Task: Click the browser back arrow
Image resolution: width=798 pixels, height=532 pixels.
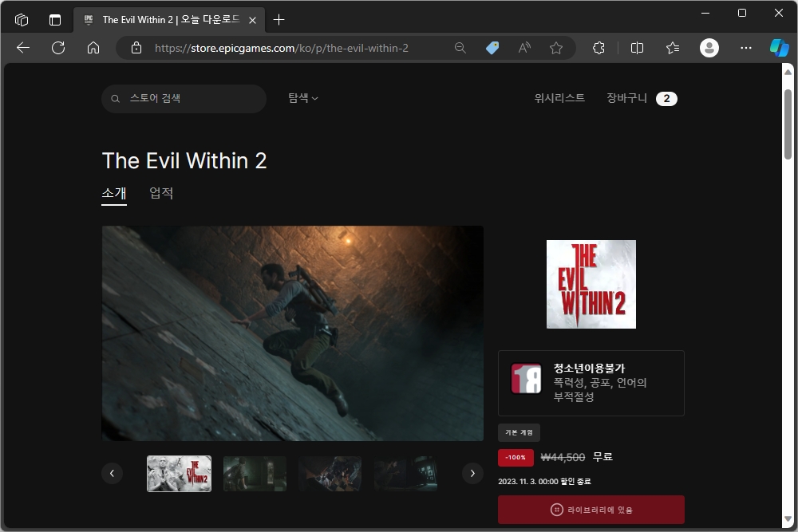Action: (x=23, y=48)
